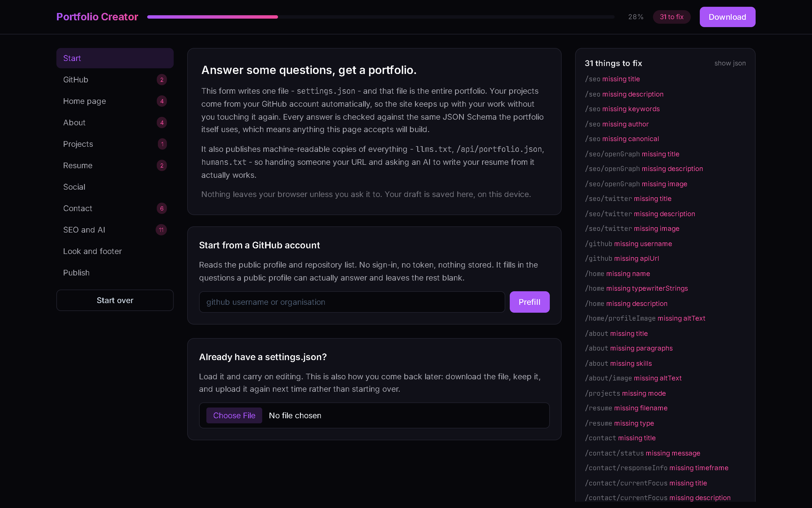Image resolution: width=812 pixels, height=508 pixels.
Task: Click the Prefill button
Action: click(x=529, y=302)
